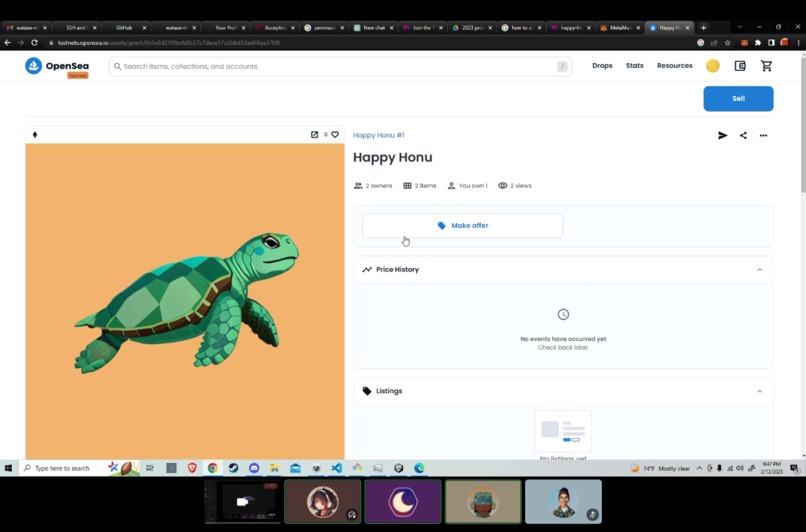Click the reload page button

[x=34, y=43]
